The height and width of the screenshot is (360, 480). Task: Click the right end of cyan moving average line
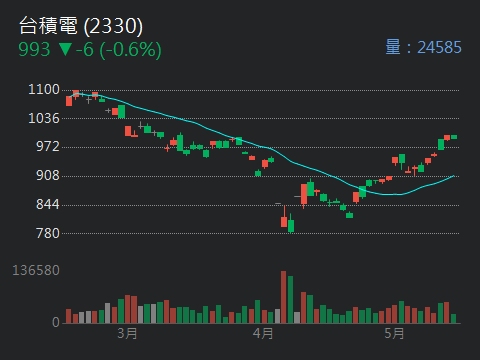453,176
